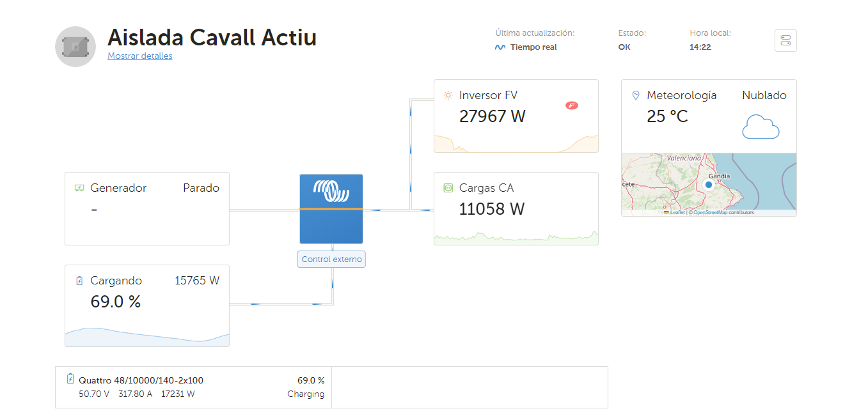The width and height of the screenshot is (868, 418).
Task: Click the Meteorología location pin icon
Action: [x=635, y=95]
